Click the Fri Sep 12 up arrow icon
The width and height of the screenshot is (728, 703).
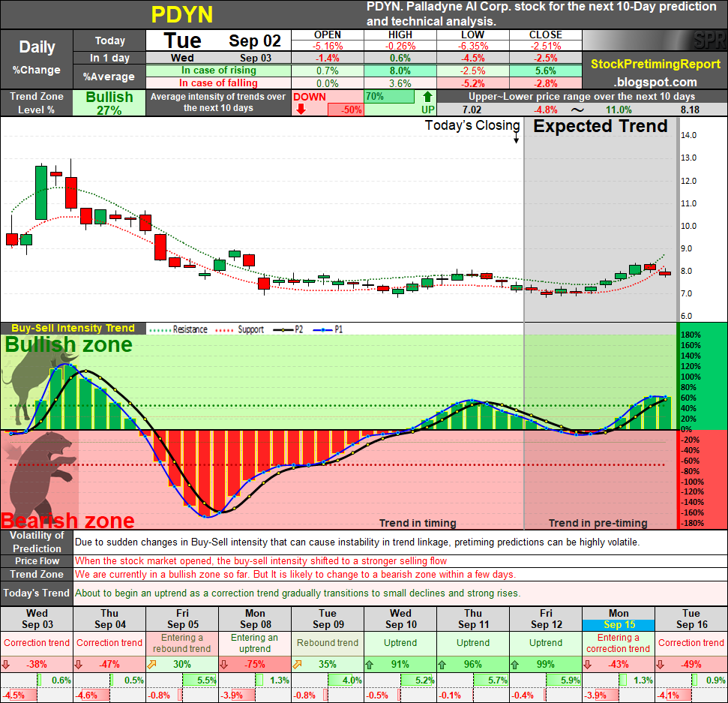tap(514, 665)
